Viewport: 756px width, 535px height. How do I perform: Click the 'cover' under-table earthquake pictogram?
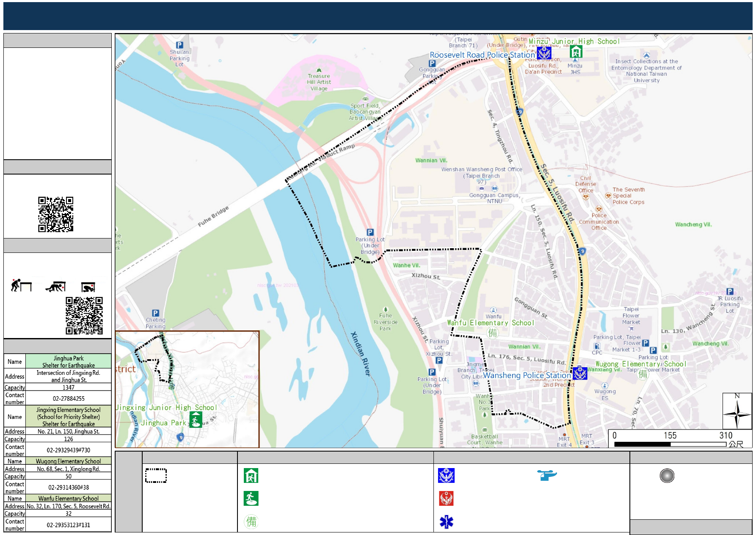click(56, 287)
